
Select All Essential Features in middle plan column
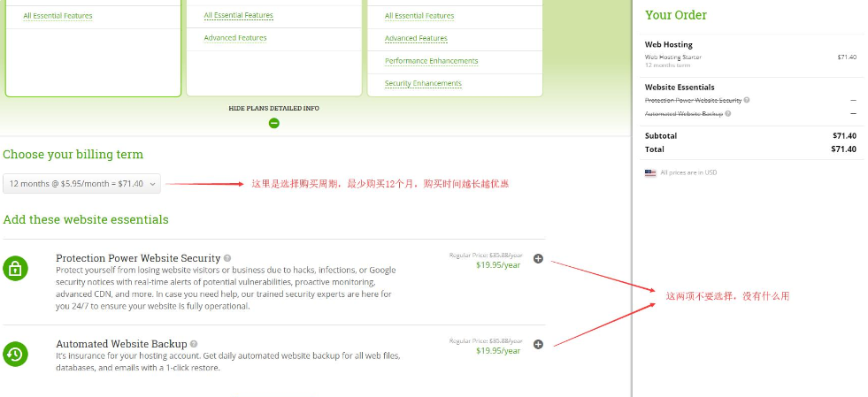[x=238, y=16]
